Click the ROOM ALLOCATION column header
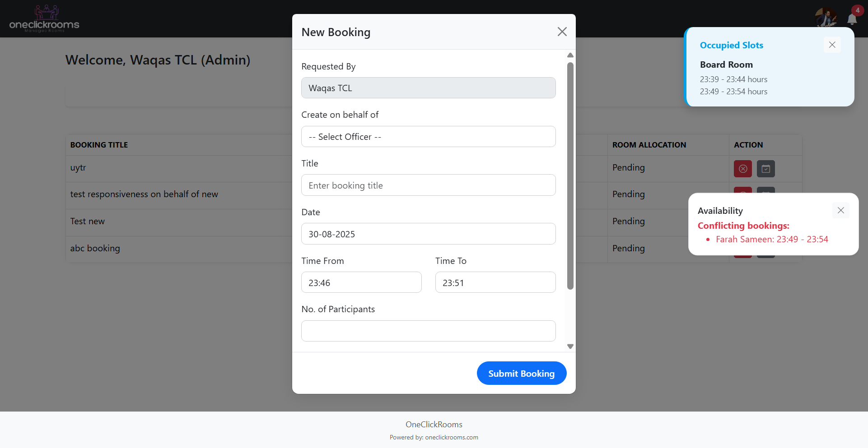This screenshot has height=448, width=868. [649, 145]
